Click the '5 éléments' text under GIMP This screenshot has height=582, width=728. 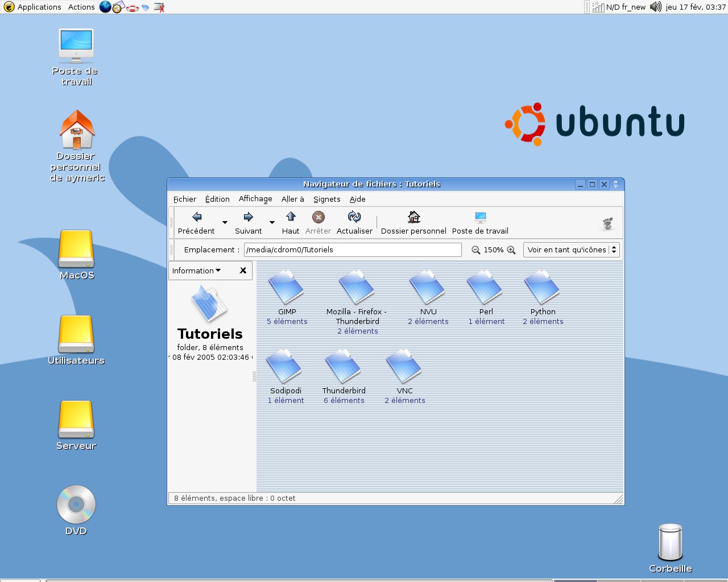click(x=287, y=322)
